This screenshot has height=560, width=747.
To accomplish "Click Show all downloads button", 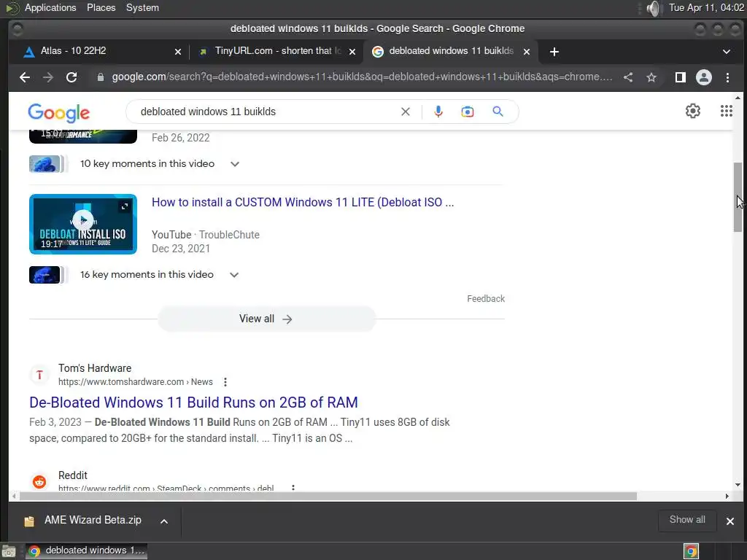I will 687,520.
